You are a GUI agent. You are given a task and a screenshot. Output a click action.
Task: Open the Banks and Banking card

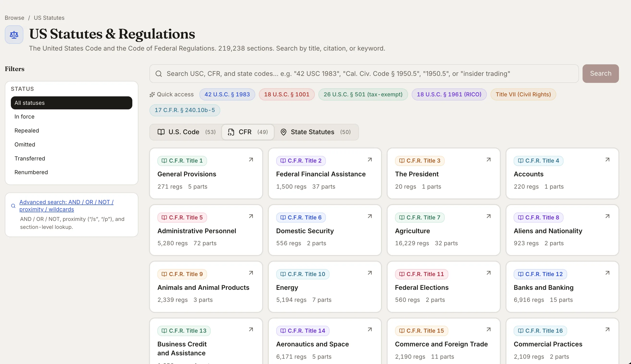tap(562, 287)
